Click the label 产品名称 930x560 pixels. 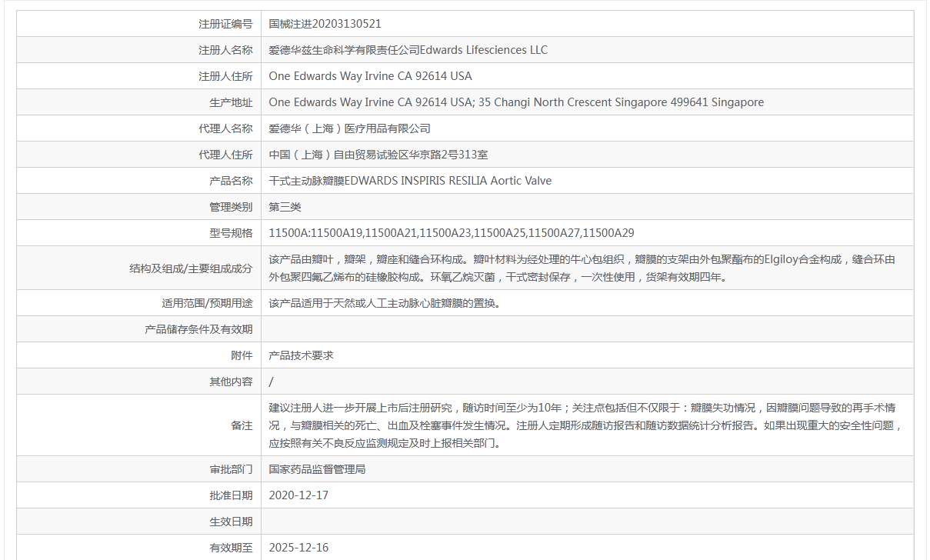pos(231,181)
